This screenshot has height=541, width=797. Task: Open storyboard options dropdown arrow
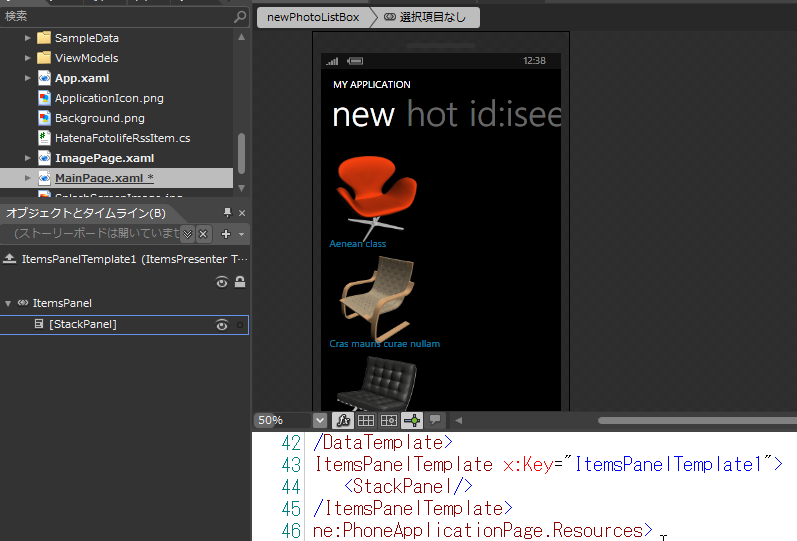[x=241, y=234]
